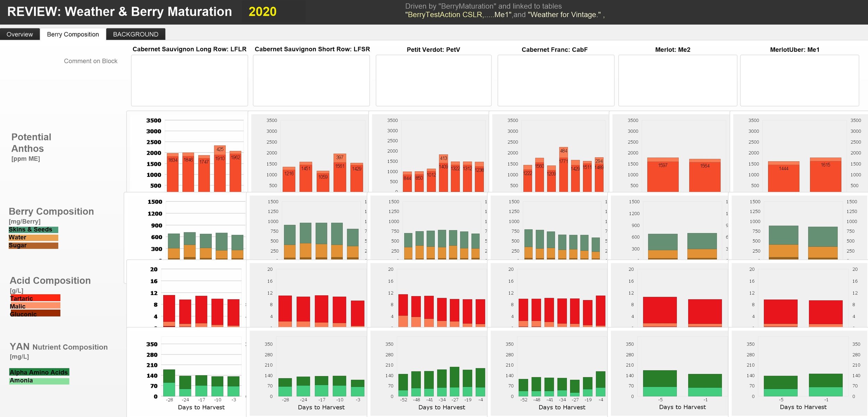The image size is (868, 417).
Task: Select the BACKGROUND tab
Action: tap(136, 34)
